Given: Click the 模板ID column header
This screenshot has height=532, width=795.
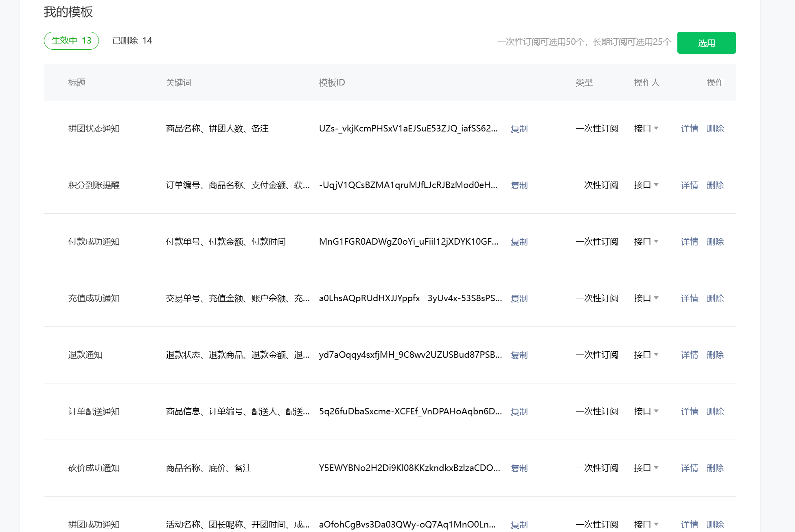Looking at the screenshot, I should tap(332, 83).
